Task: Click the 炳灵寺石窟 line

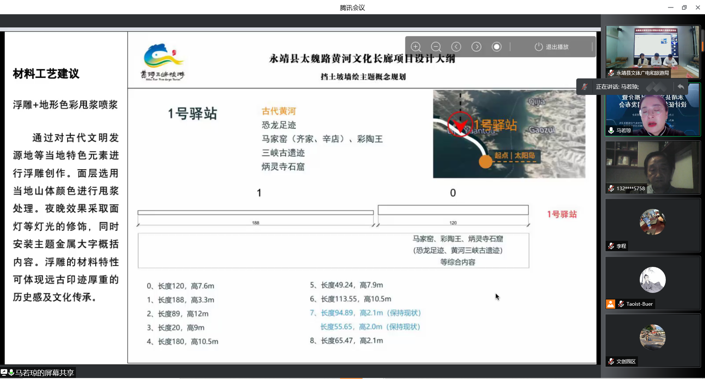Action: (283, 167)
